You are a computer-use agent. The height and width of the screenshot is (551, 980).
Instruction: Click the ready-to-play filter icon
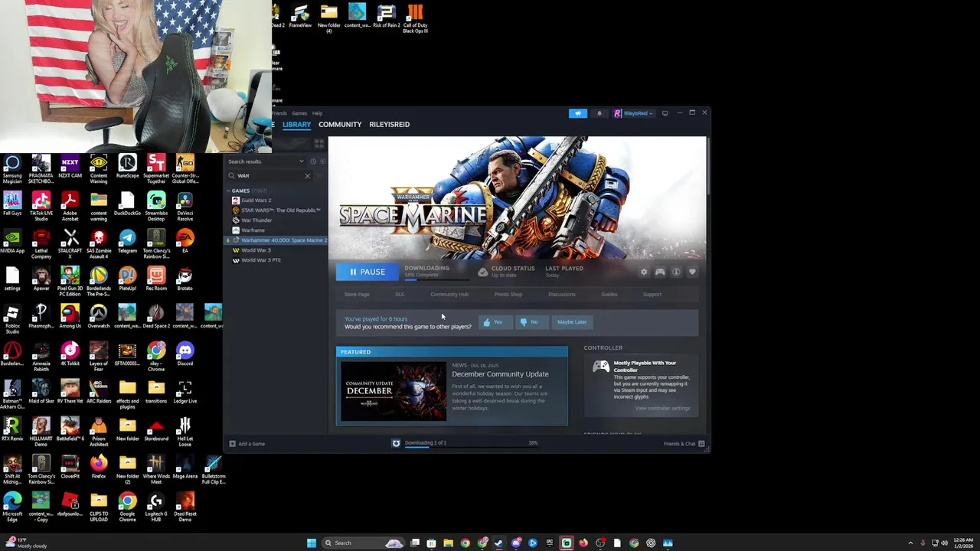322,161
